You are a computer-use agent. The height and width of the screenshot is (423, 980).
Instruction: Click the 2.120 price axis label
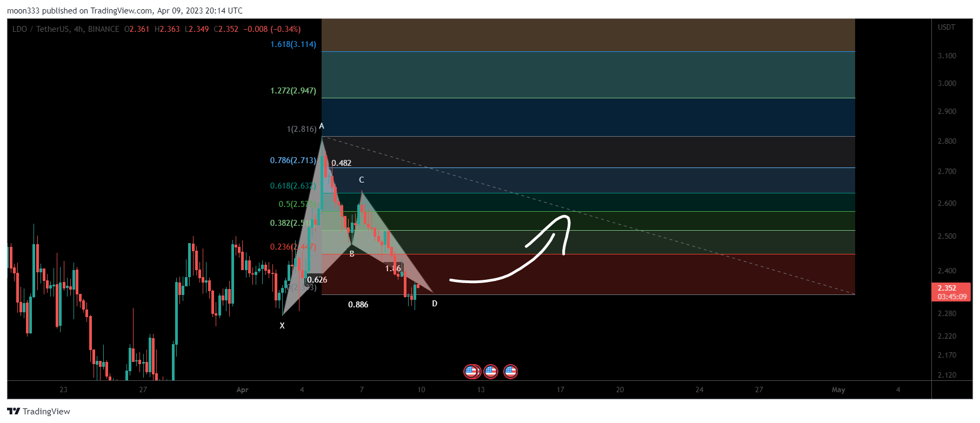pyautogui.click(x=946, y=375)
